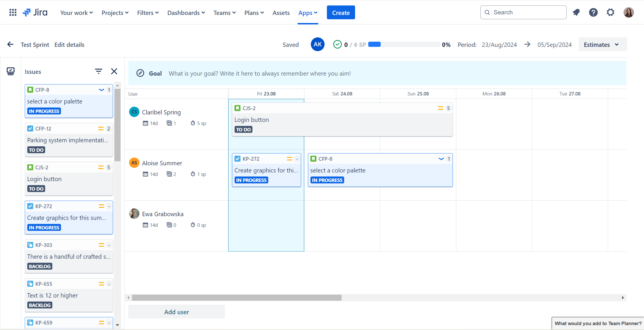Screen dimensions: 644x330
Task: Open the Apps dropdown
Action: pos(308,13)
